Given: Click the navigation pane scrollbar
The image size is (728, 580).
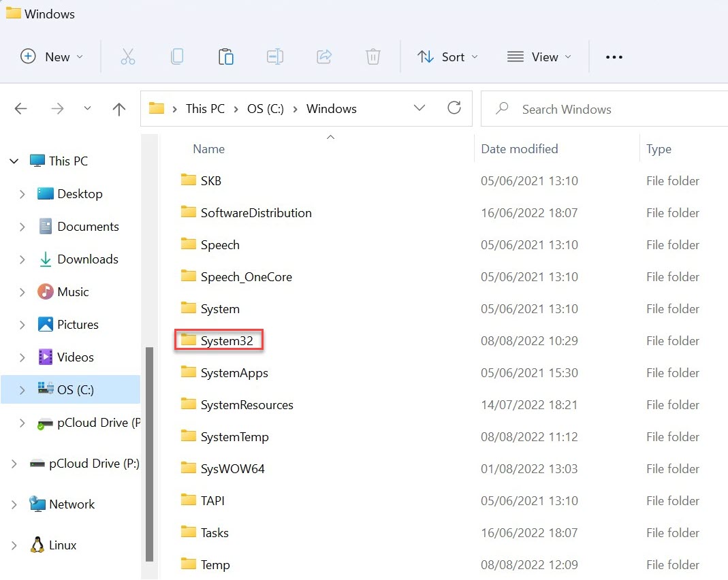Looking at the screenshot, I should pyautogui.click(x=149, y=454).
